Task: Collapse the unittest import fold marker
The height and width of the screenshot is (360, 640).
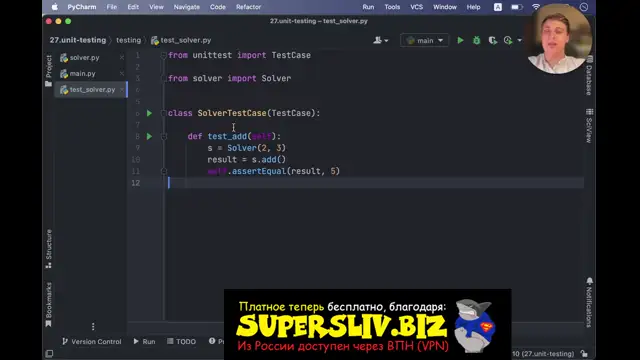Action: click(164, 55)
